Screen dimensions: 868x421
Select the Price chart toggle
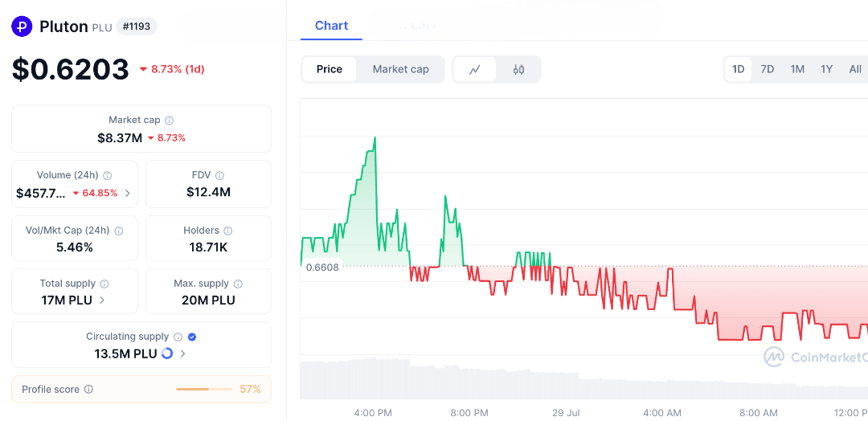tap(330, 69)
